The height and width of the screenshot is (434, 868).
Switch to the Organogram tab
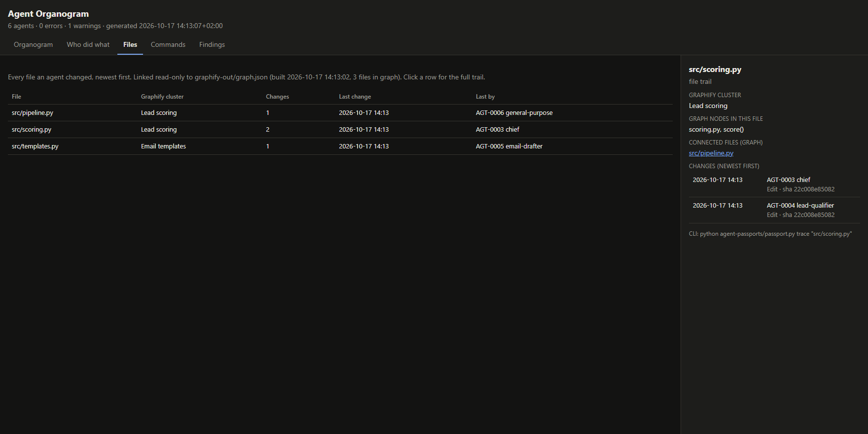pos(33,44)
